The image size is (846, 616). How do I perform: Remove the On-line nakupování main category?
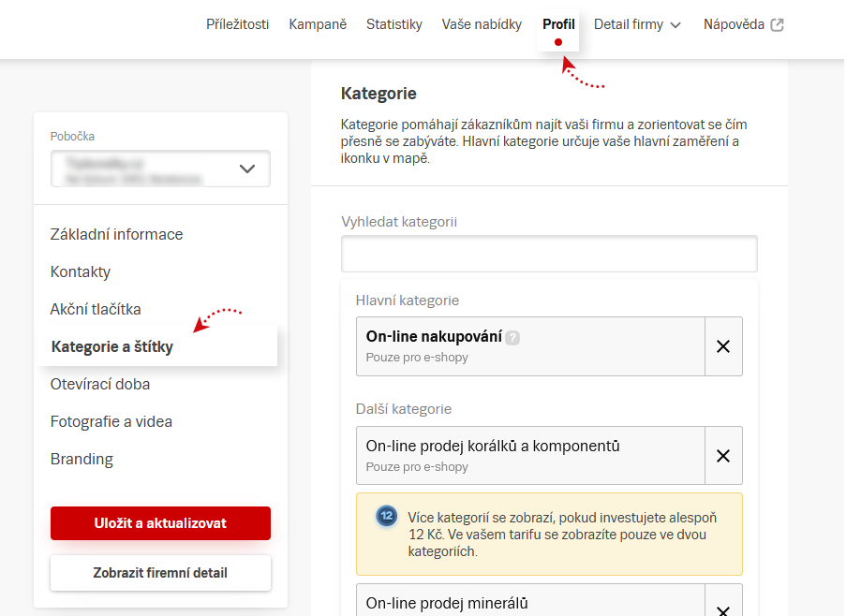click(x=722, y=346)
